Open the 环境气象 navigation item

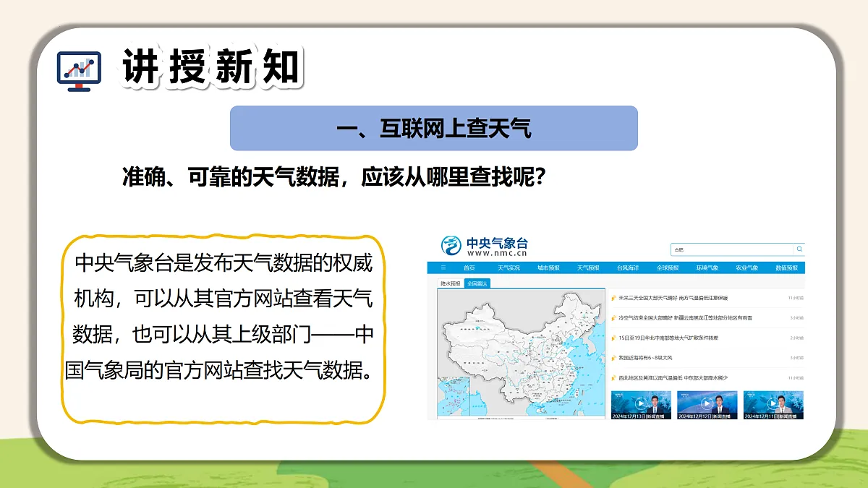pyautogui.click(x=707, y=267)
